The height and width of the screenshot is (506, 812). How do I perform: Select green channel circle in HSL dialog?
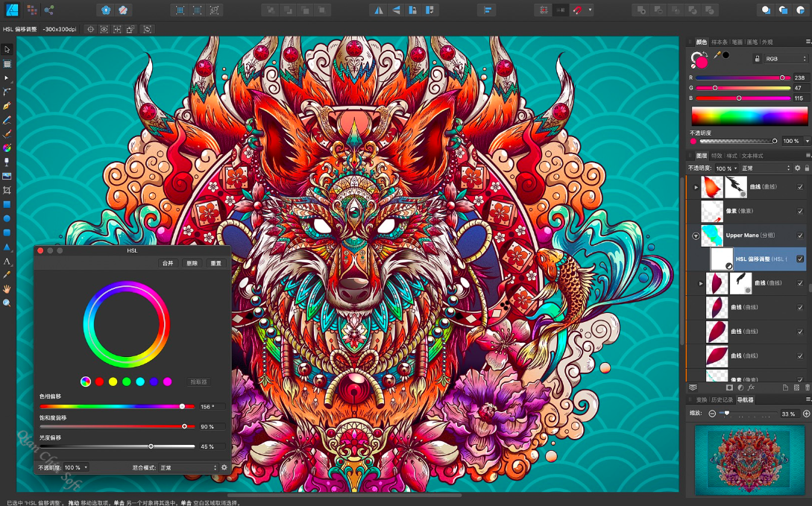(126, 382)
